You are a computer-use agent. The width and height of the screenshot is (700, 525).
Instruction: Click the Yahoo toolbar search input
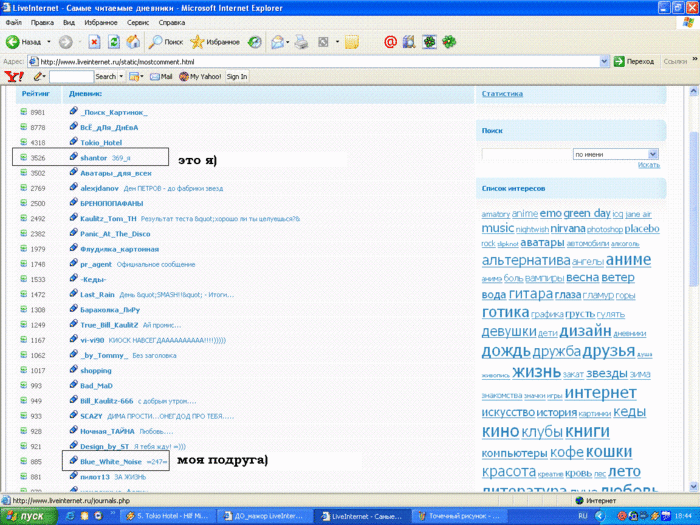(71, 76)
